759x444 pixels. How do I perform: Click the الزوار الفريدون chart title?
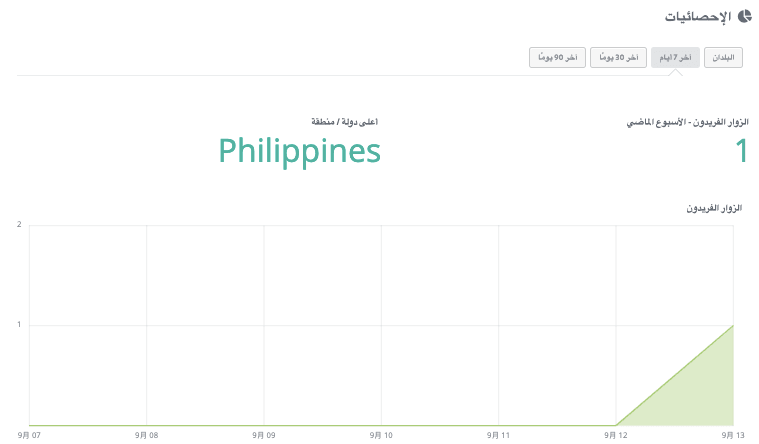click(714, 208)
